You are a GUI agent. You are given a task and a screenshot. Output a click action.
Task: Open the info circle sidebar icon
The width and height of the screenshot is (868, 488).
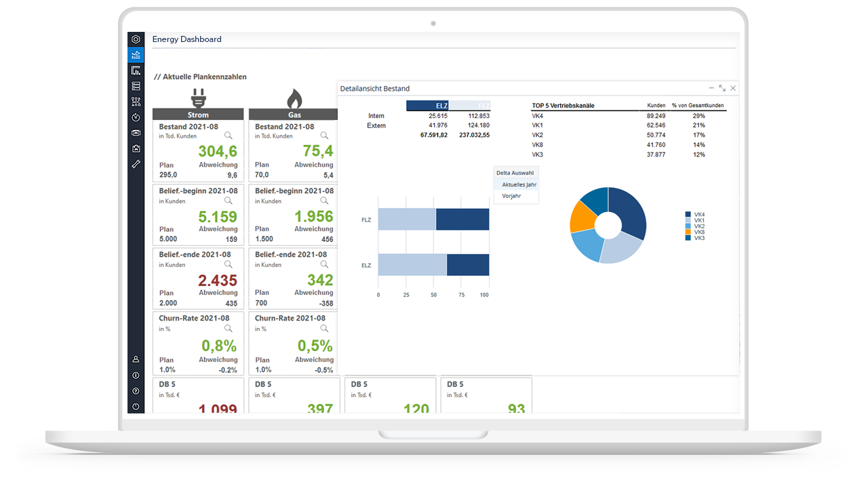tap(136, 375)
